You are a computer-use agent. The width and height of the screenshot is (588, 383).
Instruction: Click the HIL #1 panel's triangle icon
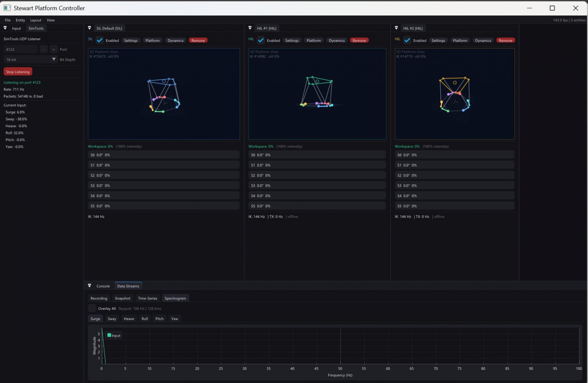250,28
